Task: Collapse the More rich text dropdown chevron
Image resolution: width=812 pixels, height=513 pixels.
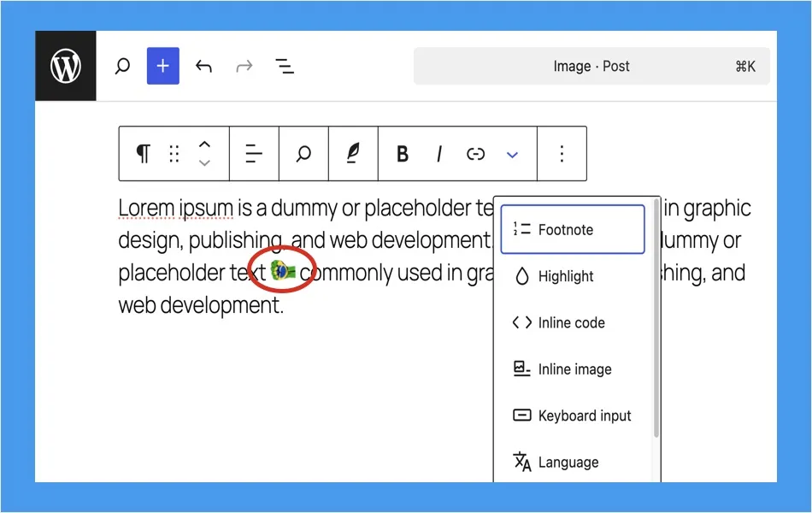Action: pyautogui.click(x=512, y=154)
